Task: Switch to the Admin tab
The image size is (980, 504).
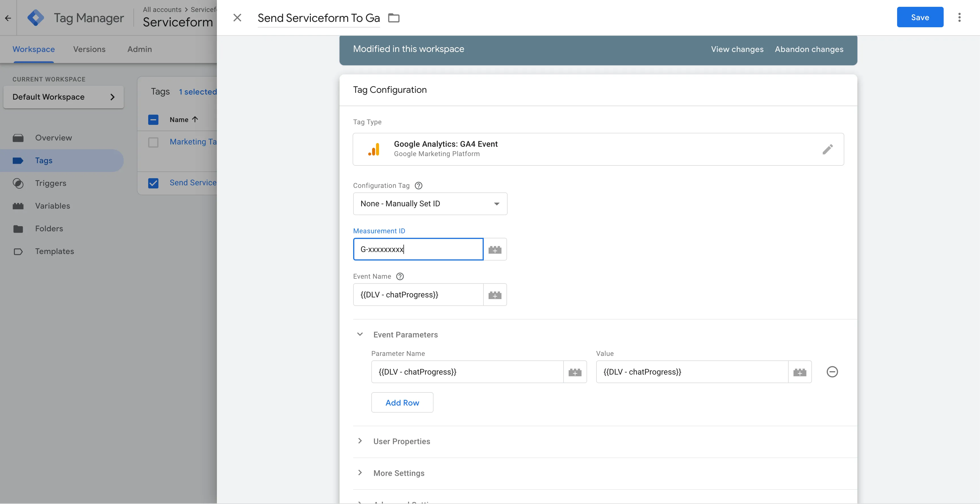Action: 139,49
